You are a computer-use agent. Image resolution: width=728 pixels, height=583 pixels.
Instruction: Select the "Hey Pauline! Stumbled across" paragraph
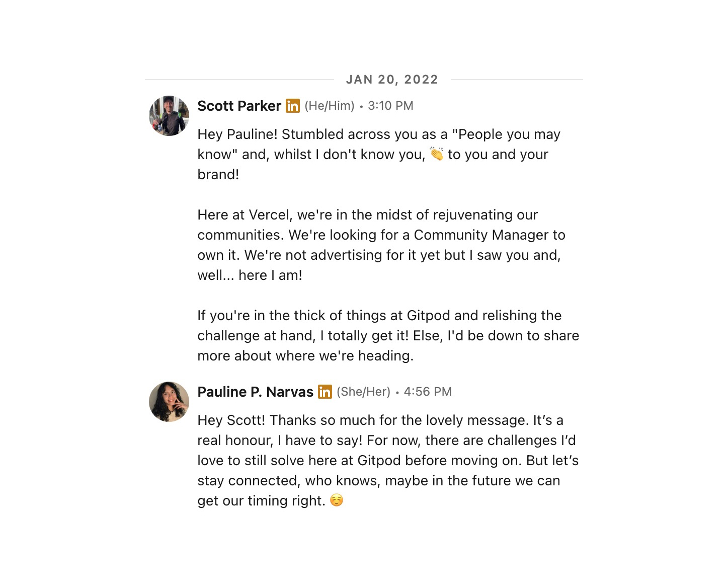(379, 154)
